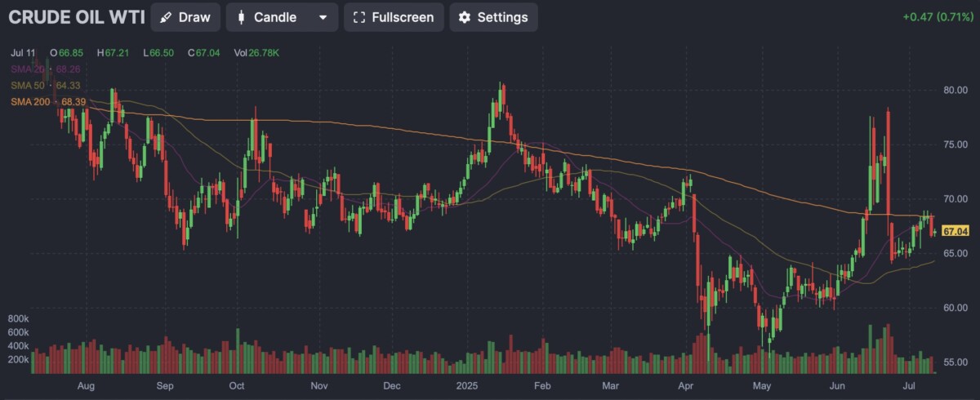This screenshot has height=400, width=980.
Task: Click the 80.00 price axis label
Action: 955,90
